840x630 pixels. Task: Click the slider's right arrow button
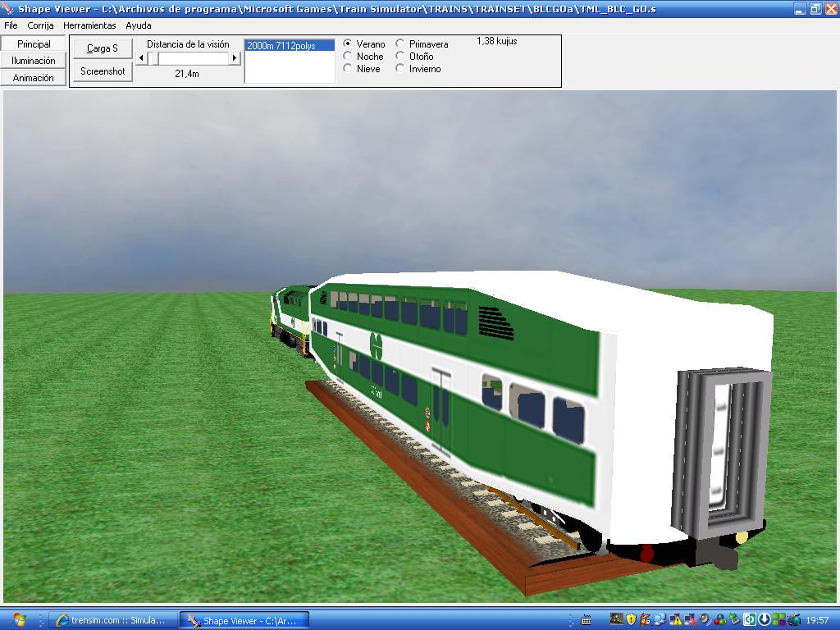235,58
